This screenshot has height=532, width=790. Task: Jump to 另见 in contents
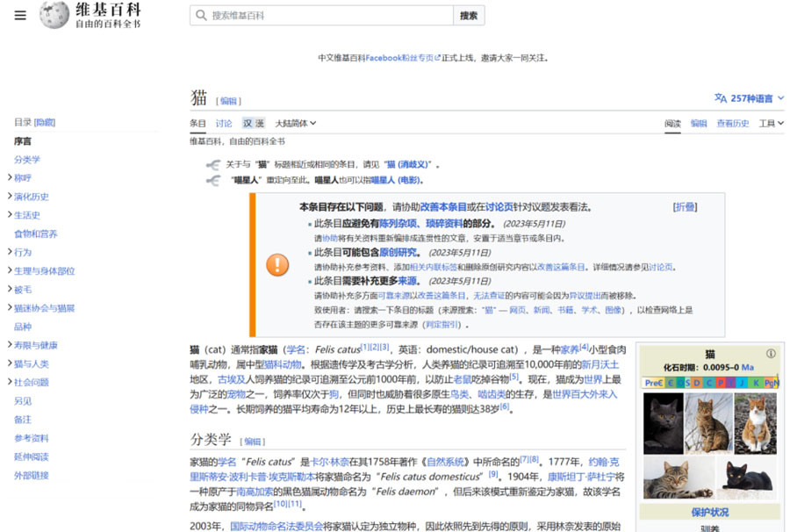point(23,401)
